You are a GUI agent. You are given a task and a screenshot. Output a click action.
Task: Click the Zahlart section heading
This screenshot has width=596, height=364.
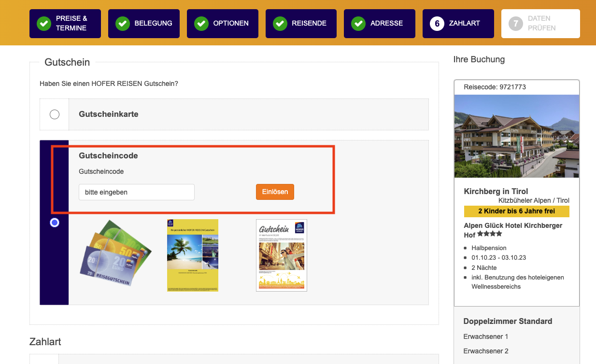[45, 342]
